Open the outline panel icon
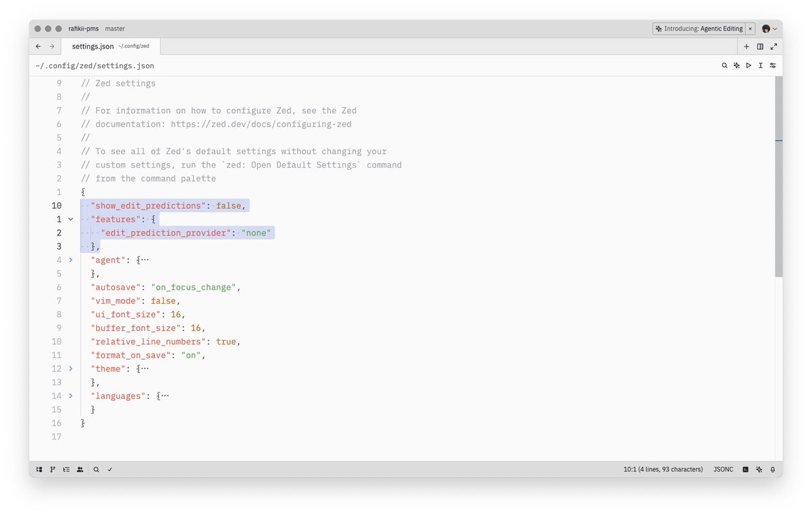 point(66,469)
